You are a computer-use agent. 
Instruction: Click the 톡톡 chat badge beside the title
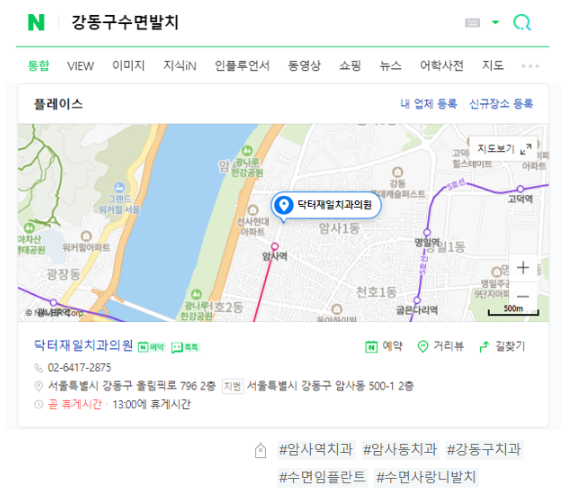(185, 347)
